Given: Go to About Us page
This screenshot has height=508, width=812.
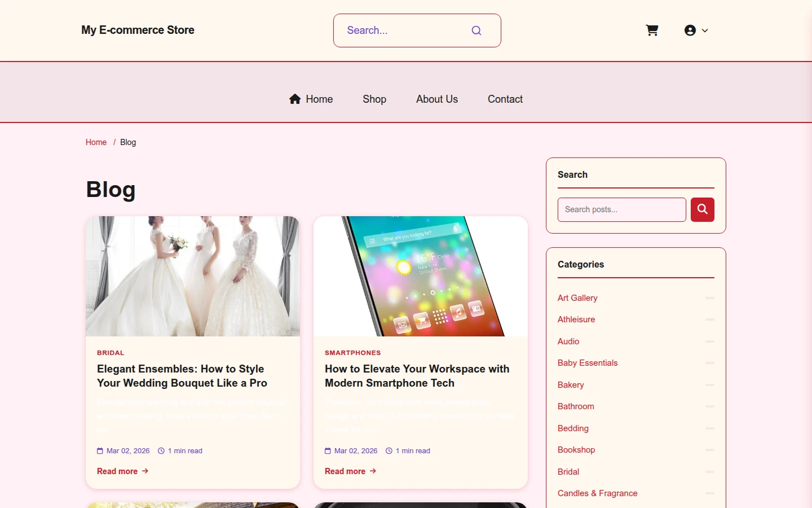Looking at the screenshot, I should (437, 99).
